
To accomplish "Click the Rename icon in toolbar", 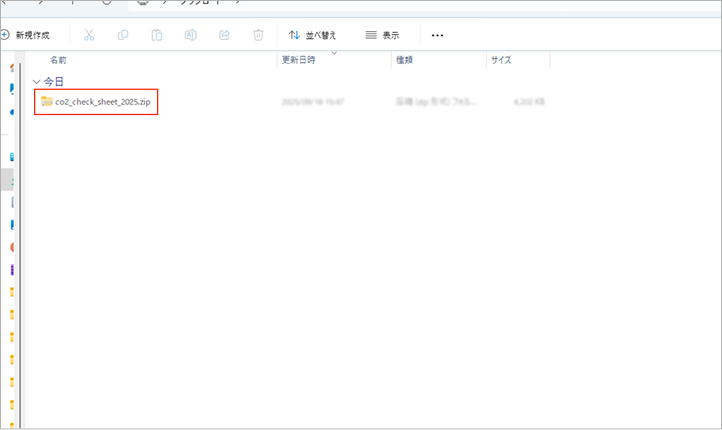I will point(190,35).
